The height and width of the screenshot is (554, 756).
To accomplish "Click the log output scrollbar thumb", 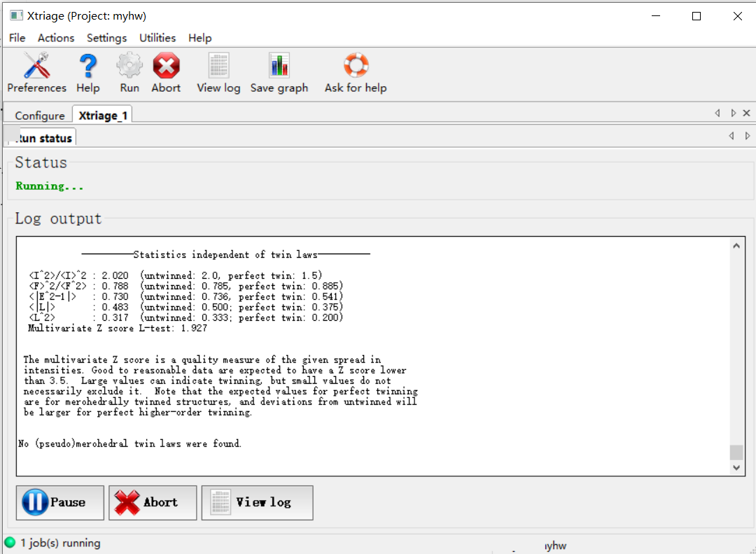I will [736, 452].
